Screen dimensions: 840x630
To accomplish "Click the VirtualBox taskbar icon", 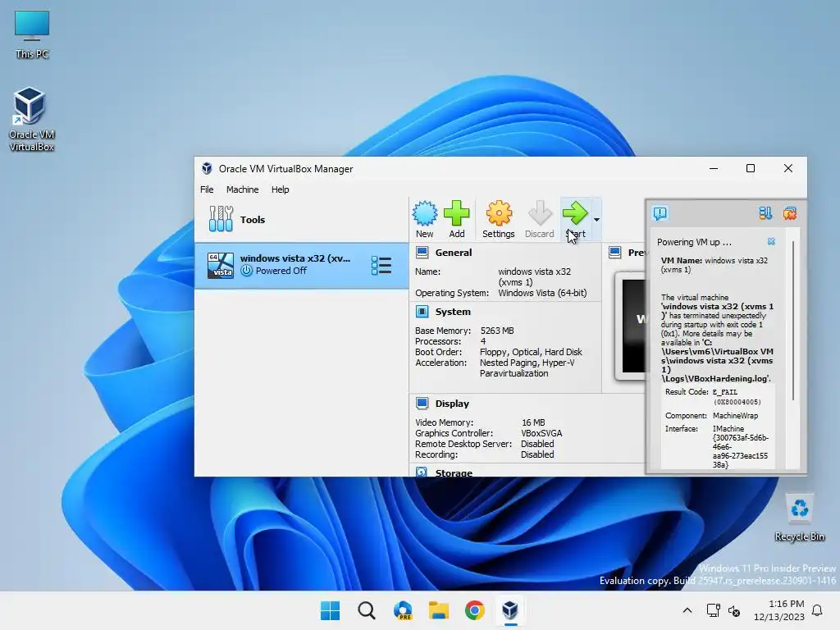I will [x=510, y=610].
